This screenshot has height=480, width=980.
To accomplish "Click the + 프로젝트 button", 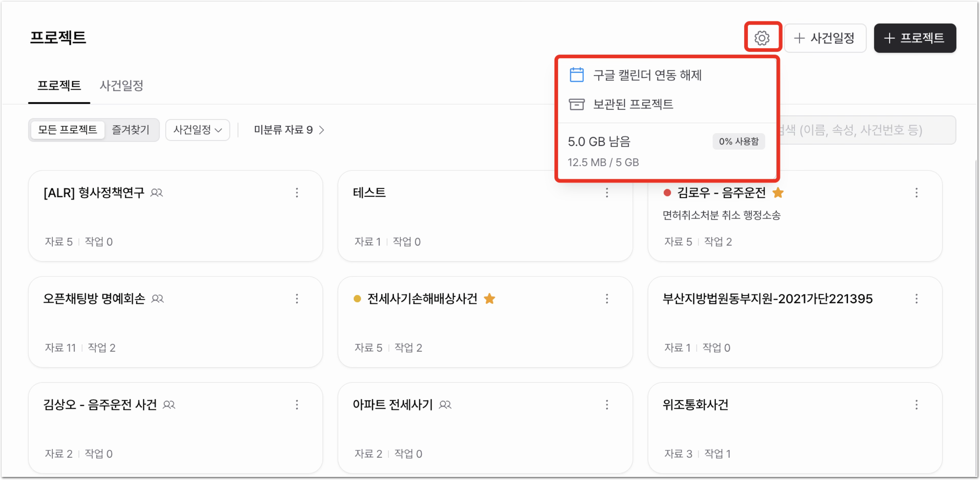I will pos(914,38).
